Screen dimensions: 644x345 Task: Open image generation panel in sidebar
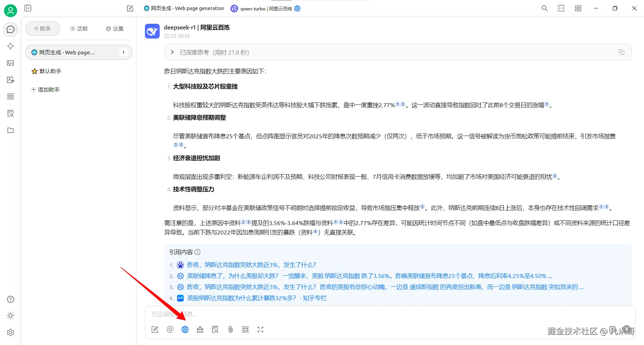10,63
